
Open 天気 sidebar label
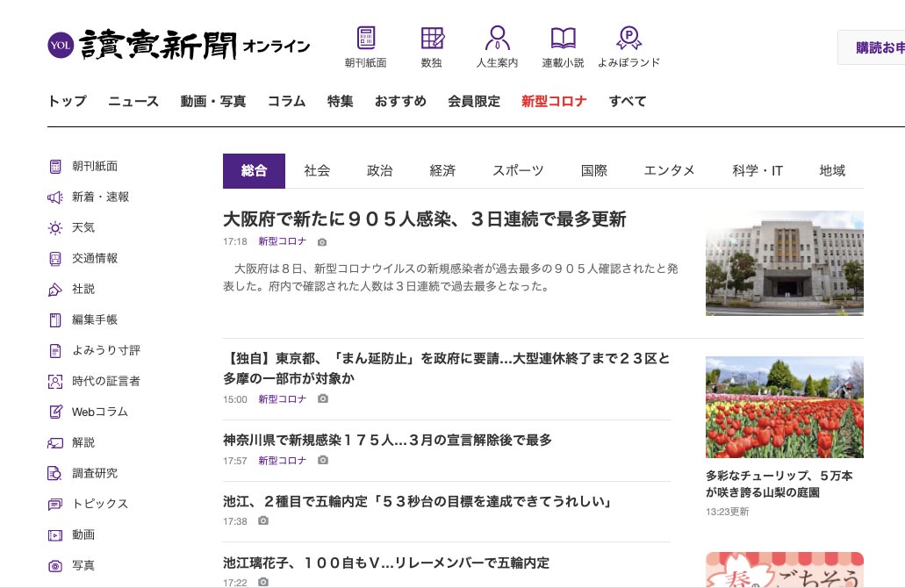[x=83, y=228]
